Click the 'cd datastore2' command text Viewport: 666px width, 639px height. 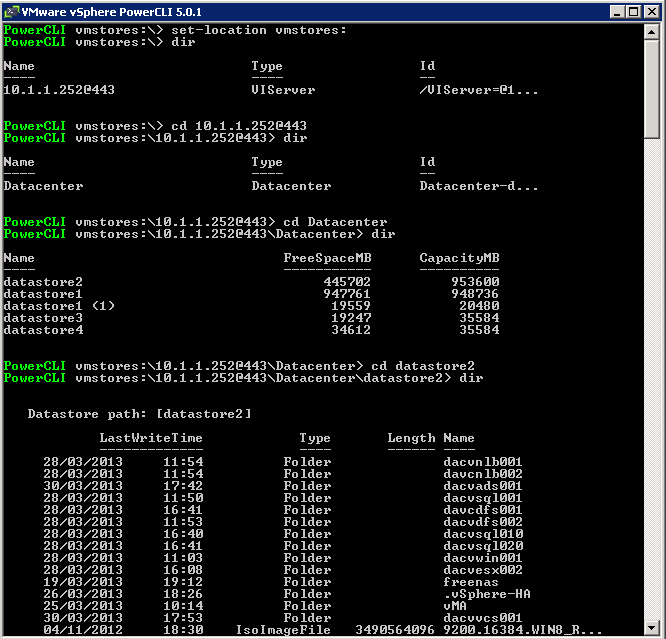423,366
